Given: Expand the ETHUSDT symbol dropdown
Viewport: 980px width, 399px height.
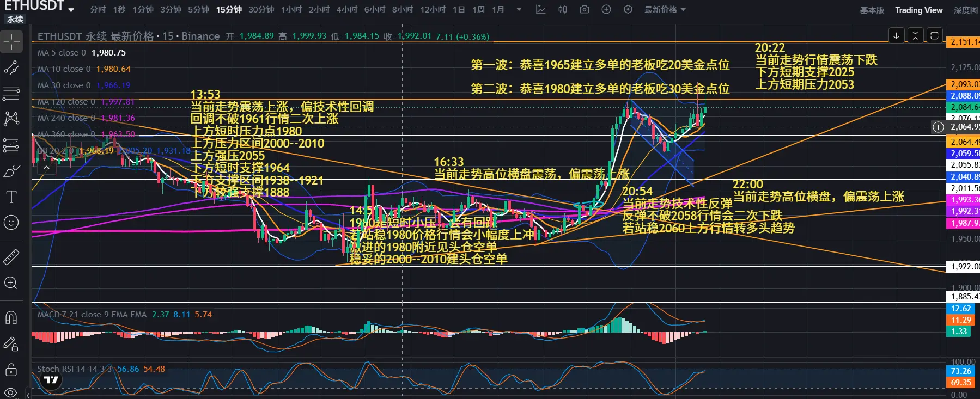Looking at the screenshot, I should coord(71,9).
